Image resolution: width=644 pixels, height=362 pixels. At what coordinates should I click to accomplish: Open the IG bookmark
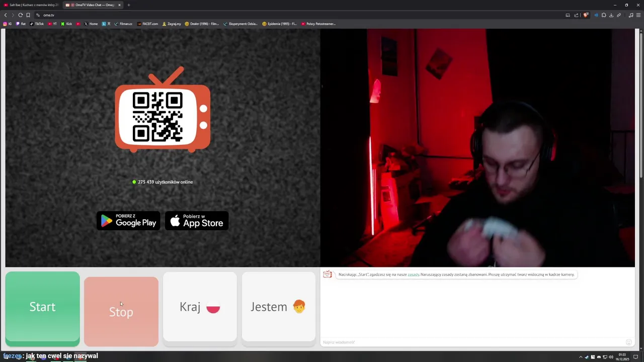(x=7, y=24)
